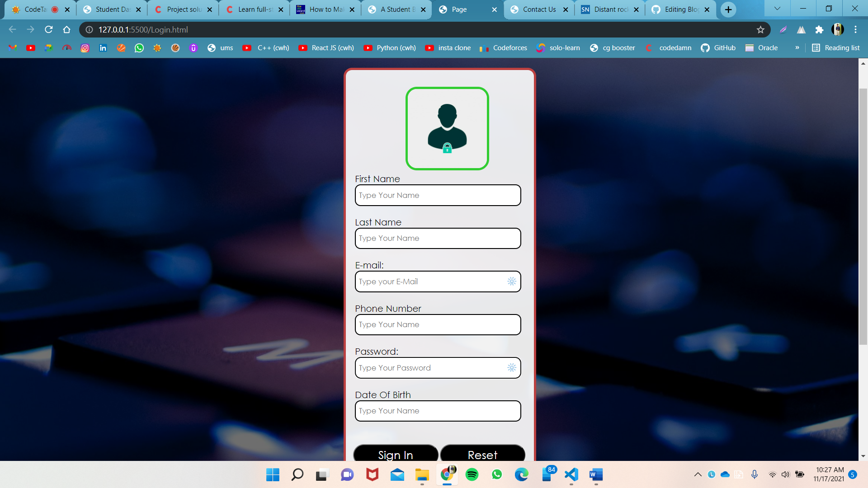Switch to the Contact Us tab
Image resolution: width=868 pixels, height=488 pixels.
pos(539,9)
